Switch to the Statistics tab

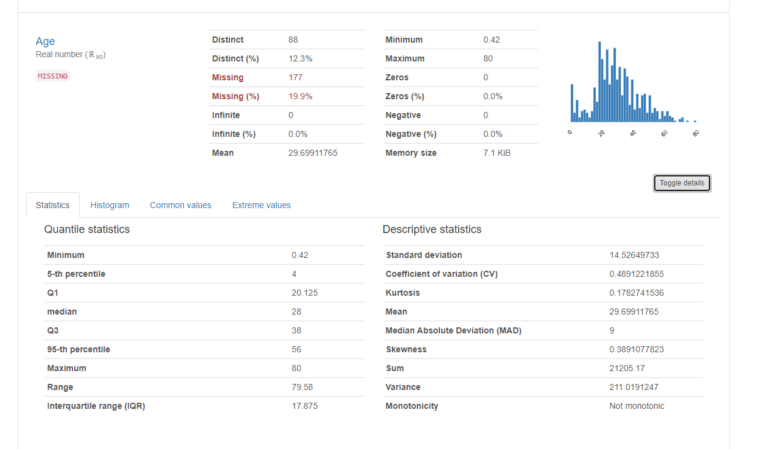click(53, 205)
